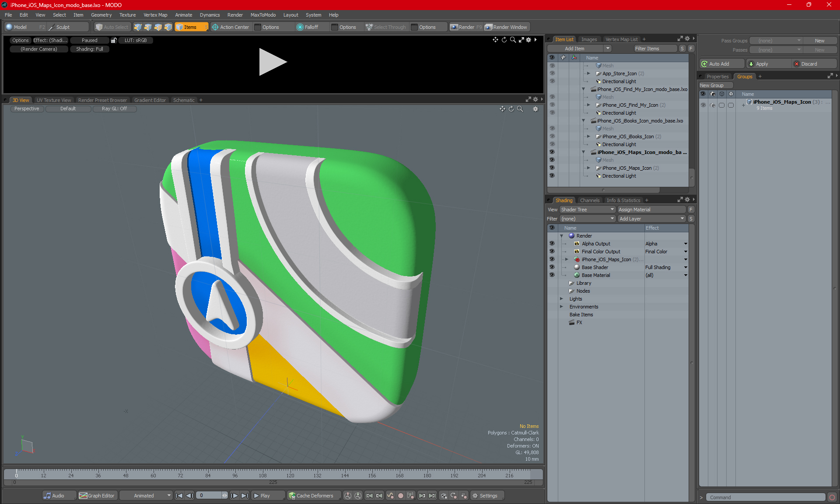
Task: Toggle visibility of App_Store_Icon item
Action: [552, 73]
